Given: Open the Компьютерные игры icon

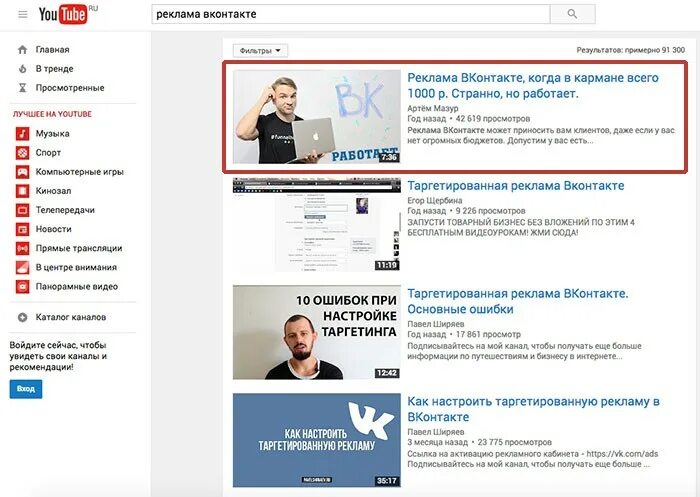Looking at the screenshot, I should click(22, 172).
